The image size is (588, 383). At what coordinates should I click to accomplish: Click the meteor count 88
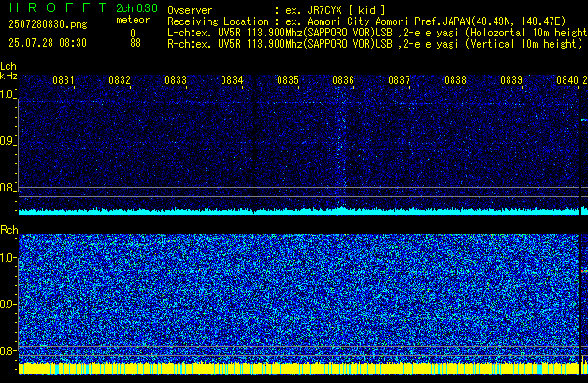pos(136,43)
